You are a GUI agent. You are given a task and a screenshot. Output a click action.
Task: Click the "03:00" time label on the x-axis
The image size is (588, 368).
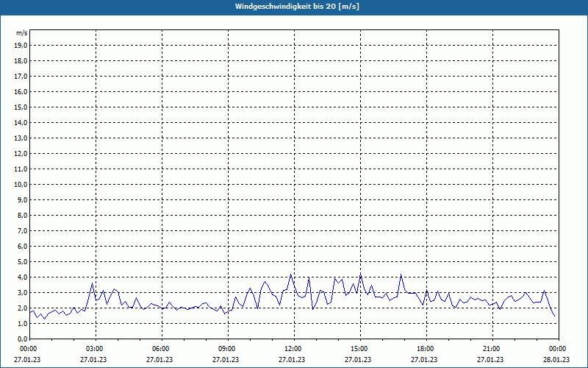point(96,349)
